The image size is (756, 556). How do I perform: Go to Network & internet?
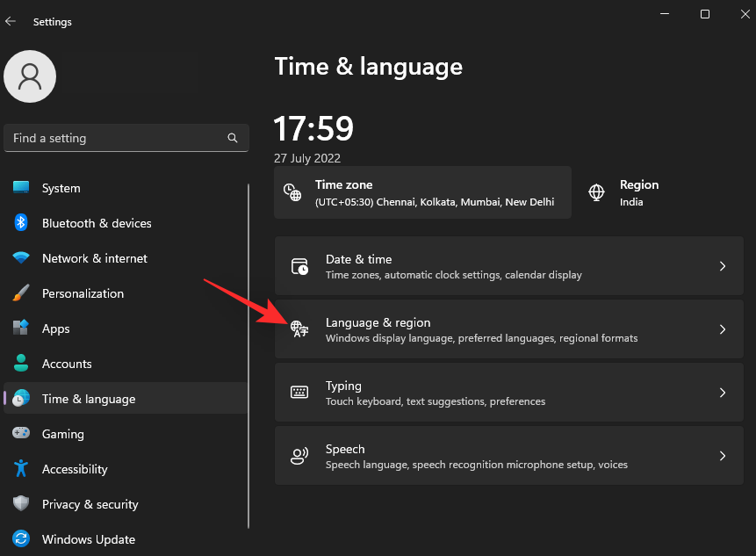pyautogui.click(x=126, y=258)
